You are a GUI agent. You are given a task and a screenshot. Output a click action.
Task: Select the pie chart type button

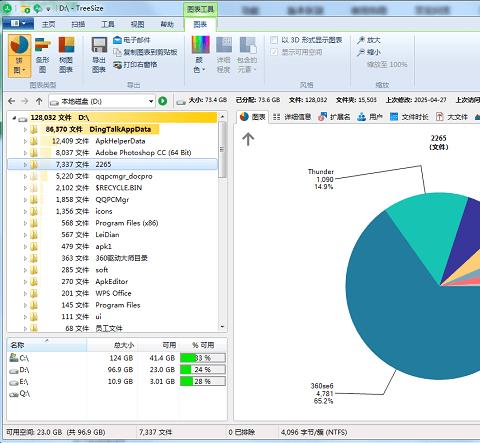[x=19, y=56]
